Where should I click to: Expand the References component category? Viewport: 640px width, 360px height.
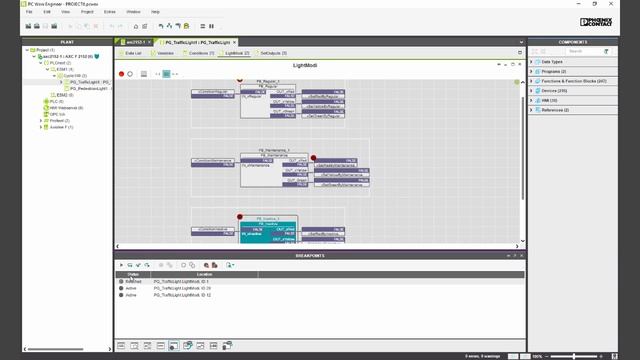[531, 110]
